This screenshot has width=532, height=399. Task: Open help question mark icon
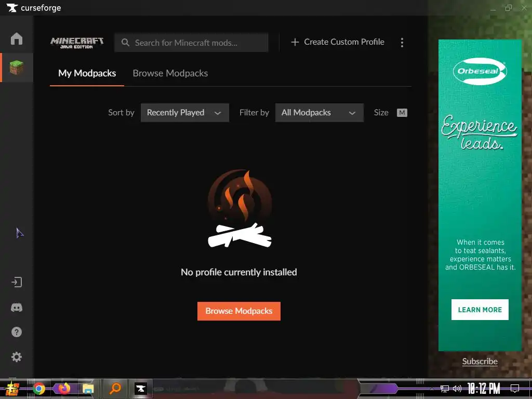click(x=16, y=332)
